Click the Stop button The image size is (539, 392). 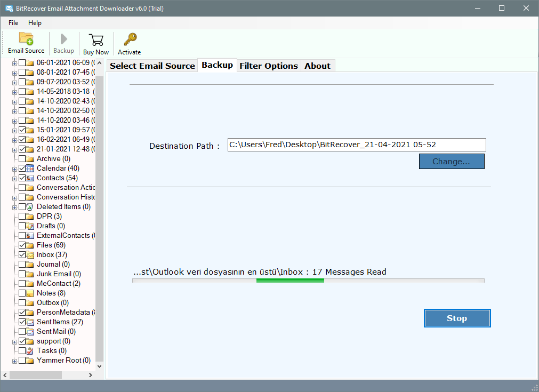tap(457, 318)
